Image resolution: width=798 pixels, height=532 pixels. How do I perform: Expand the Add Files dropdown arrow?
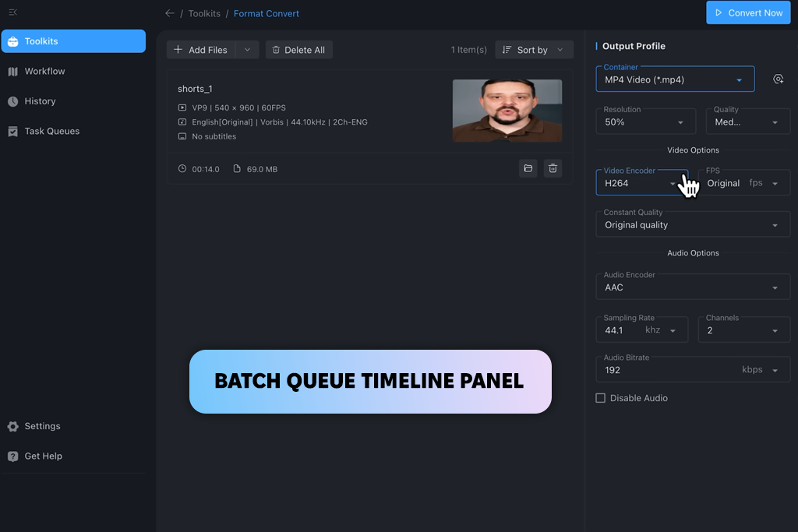pos(247,50)
